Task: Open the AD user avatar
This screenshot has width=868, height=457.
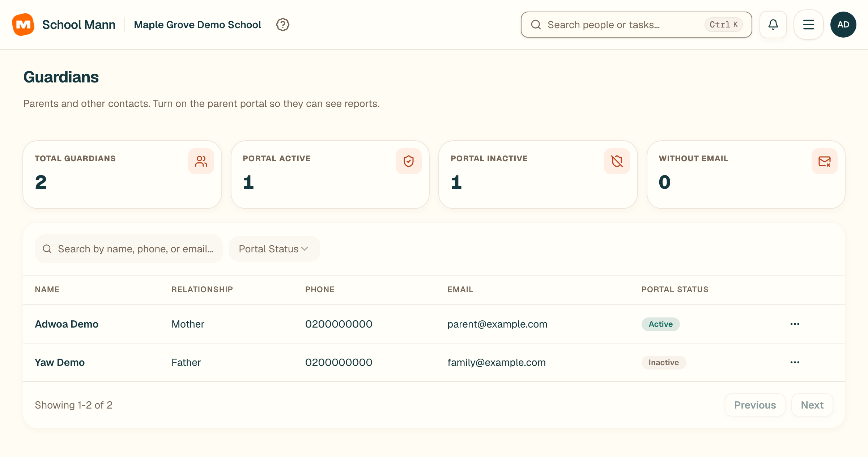Action: click(x=843, y=25)
